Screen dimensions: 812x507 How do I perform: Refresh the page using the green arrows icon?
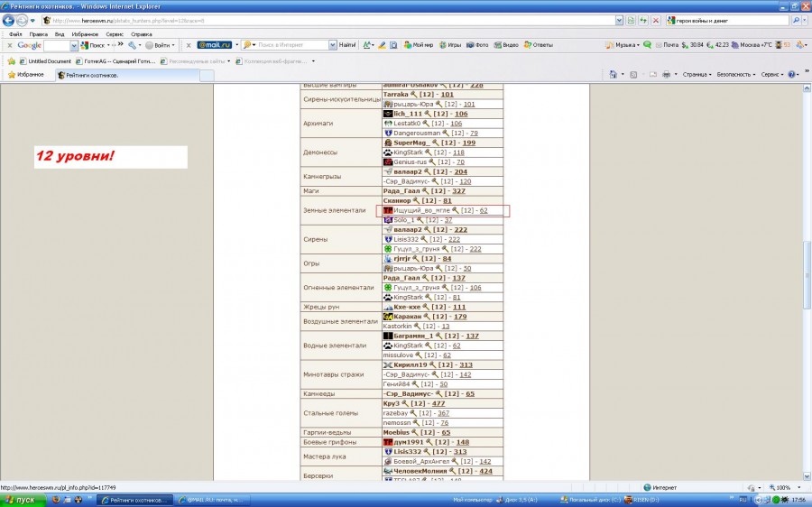click(643, 20)
